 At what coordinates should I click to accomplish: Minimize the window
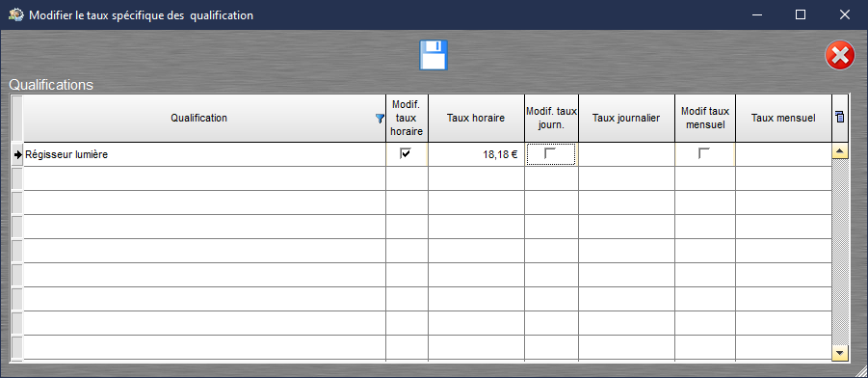click(x=756, y=15)
